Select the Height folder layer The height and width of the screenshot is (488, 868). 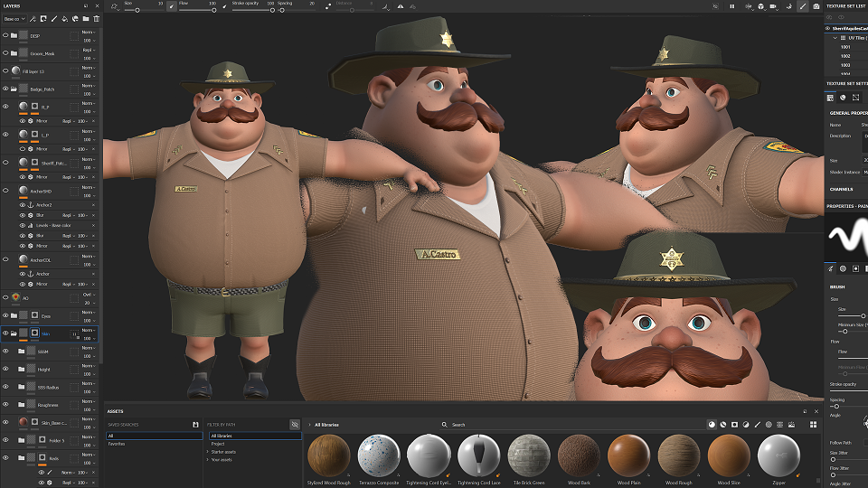(50, 369)
